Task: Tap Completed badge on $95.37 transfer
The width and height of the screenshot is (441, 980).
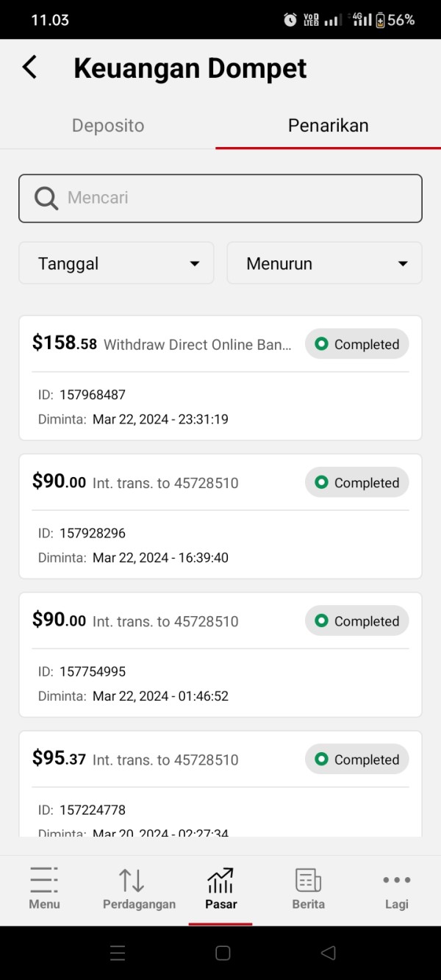Action: [x=357, y=759]
